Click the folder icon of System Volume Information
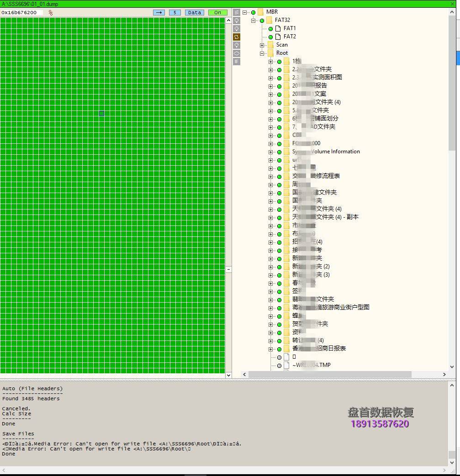 tap(286, 152)
